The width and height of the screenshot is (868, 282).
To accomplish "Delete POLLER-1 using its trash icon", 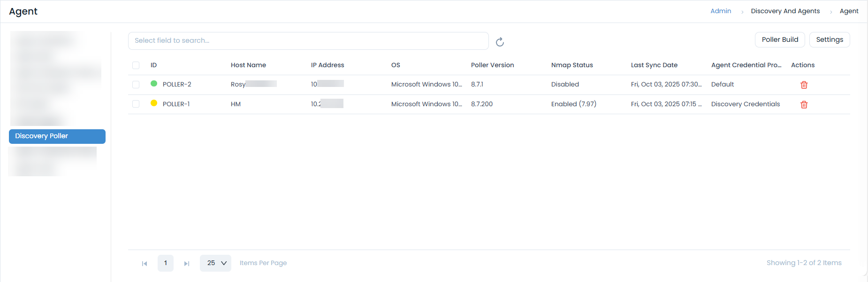I will click(x=804, y=104).
